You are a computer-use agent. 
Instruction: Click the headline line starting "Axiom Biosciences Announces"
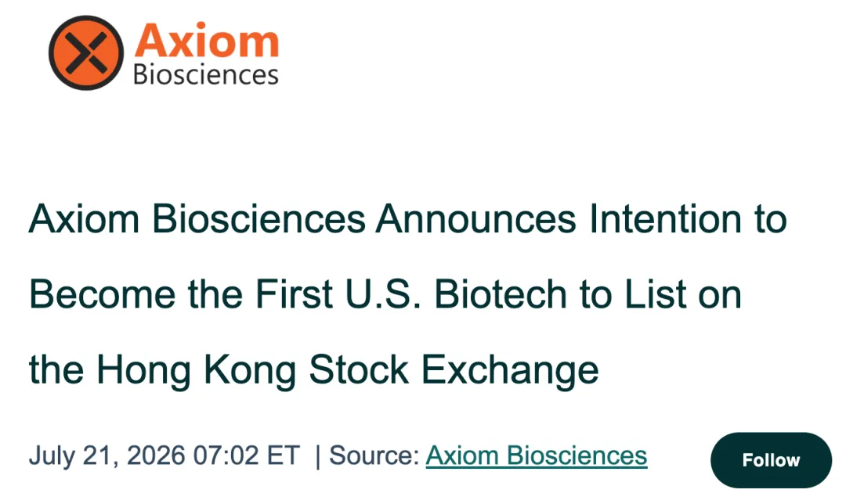coord(408,219)
